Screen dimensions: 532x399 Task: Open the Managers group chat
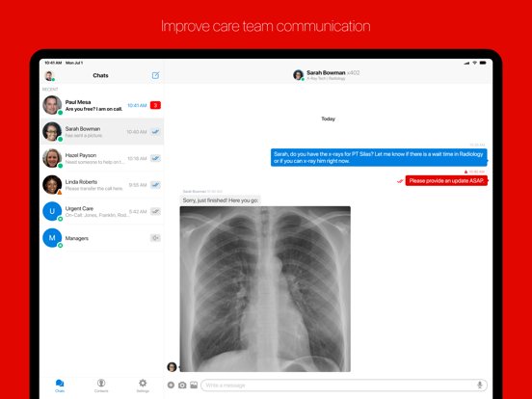(x=102, y=238)
